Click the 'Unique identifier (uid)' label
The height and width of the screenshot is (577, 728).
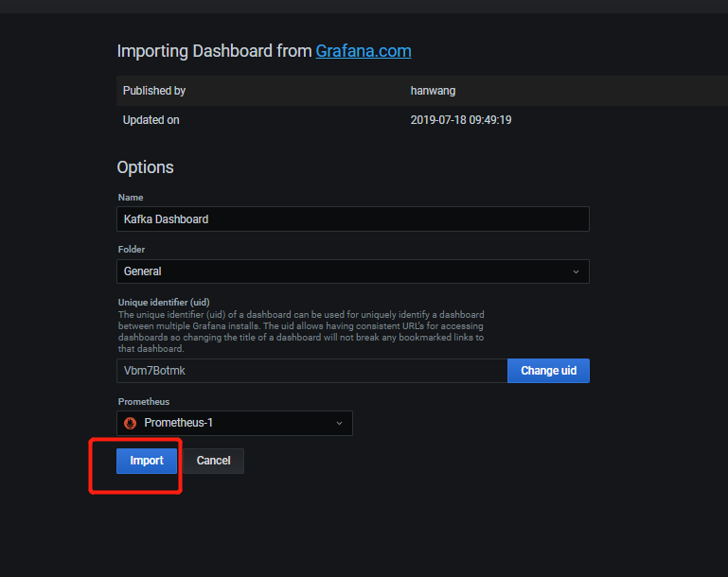(164, 303)
